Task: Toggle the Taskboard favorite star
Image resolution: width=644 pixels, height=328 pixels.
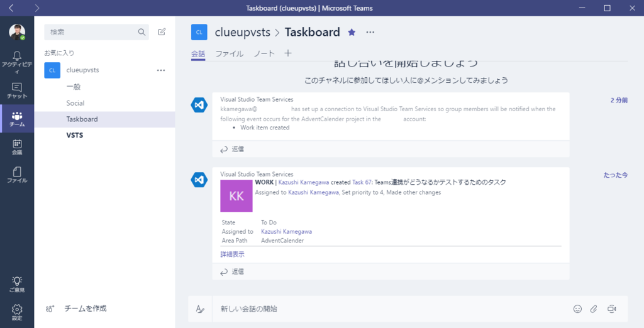Action: click(352, 32)
